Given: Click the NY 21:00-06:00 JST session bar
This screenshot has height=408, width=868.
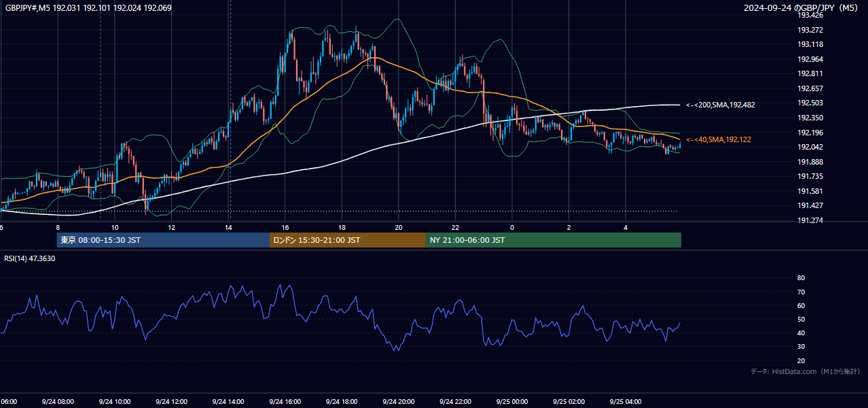Looking at the screenshot, I should point(554,240).
